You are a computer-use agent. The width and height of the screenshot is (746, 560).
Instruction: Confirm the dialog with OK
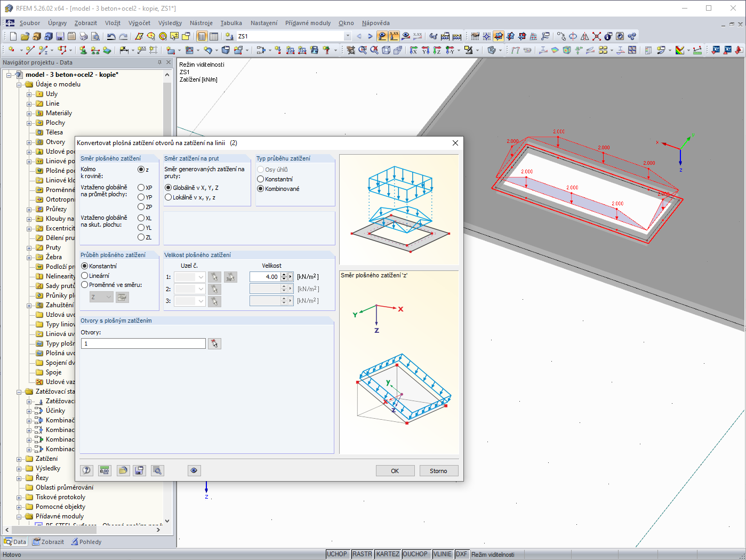click(x=395, y=471)
